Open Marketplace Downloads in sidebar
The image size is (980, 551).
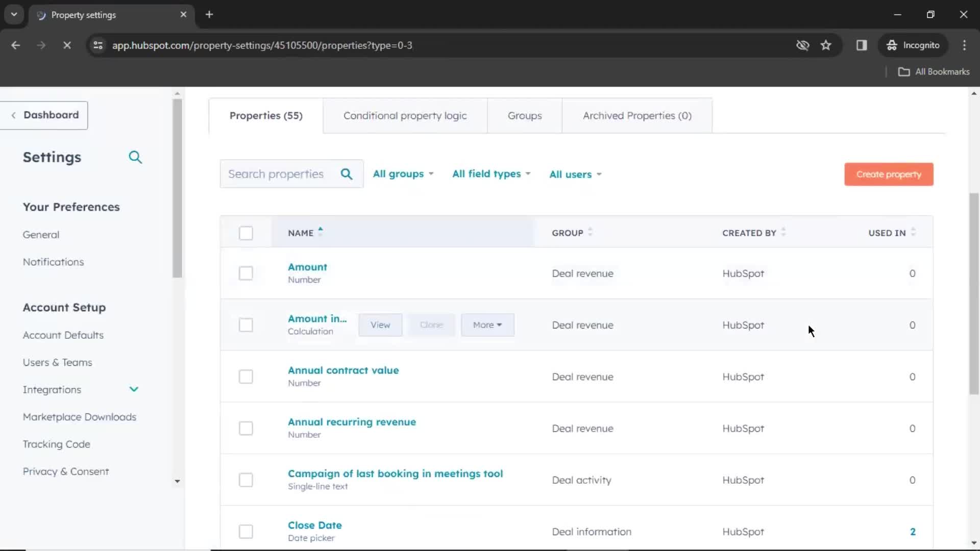pyautogui.click(x=79, y=417)
